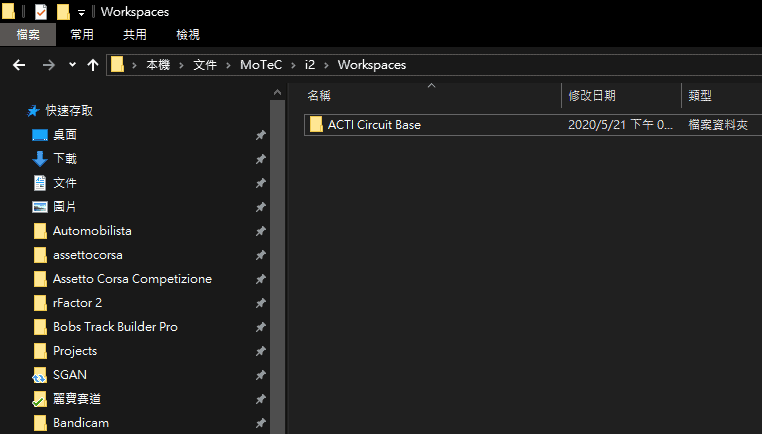Open the Bandicam folder in quick access
Image resolution: width=762 pixels, height=434 pixels.
[x=80, y=423]
